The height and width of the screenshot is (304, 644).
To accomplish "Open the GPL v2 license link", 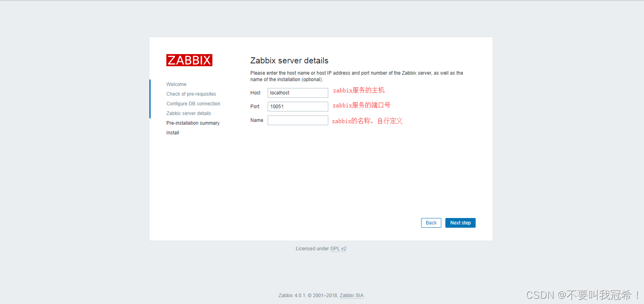I will click(x=338, y=249).
